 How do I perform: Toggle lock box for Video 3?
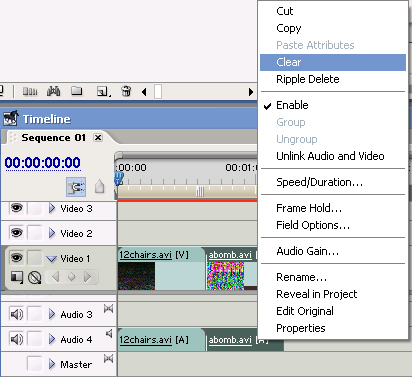(x=35, y=209)
